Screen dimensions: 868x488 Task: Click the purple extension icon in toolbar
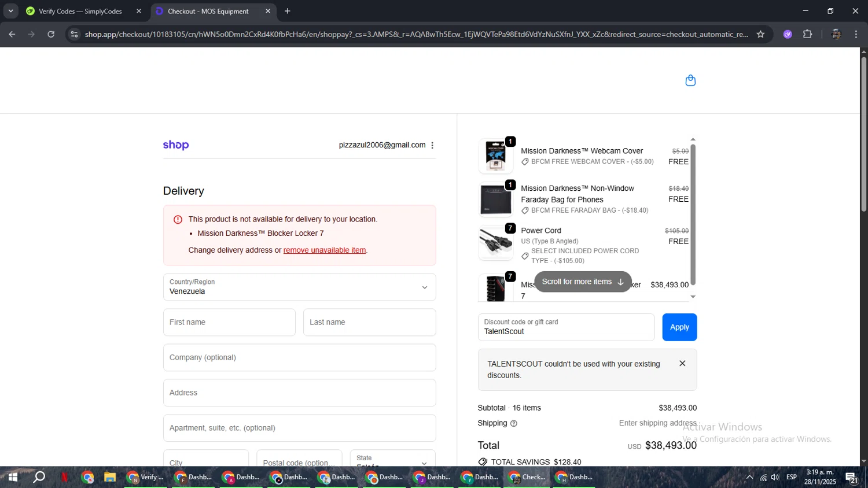pyautogui.click(x=788, y=34)
